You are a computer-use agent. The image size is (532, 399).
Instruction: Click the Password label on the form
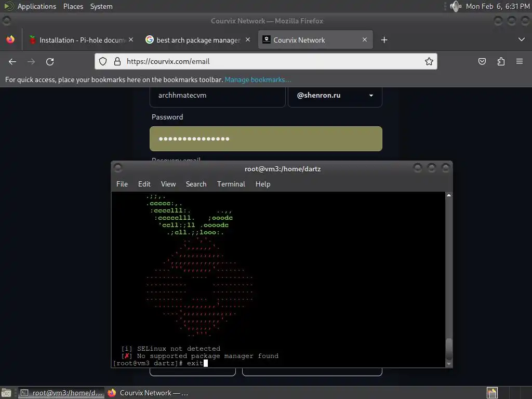pos(167,117)
